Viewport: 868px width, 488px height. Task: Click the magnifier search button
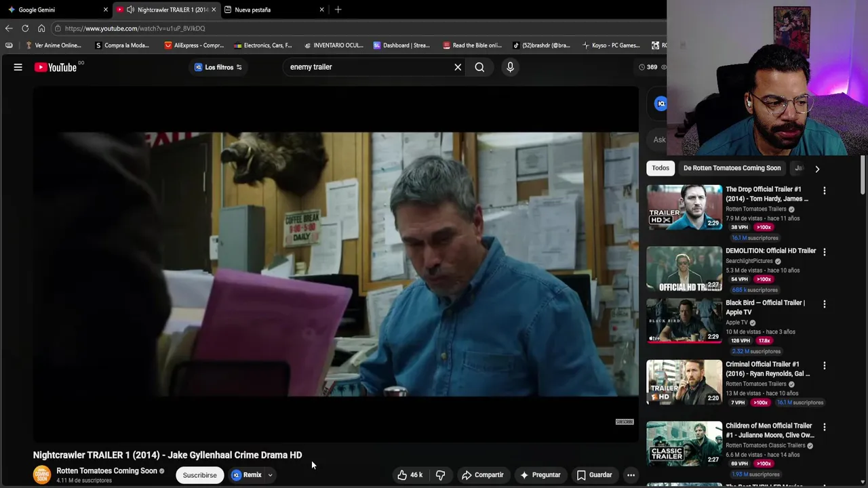[479, 67]
